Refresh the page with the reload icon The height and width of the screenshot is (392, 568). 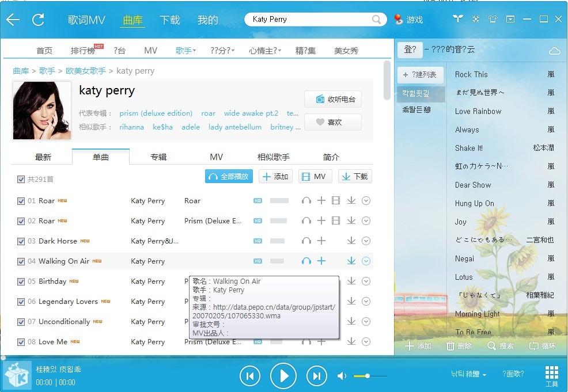pyautogui.click(x=38, y=20)
